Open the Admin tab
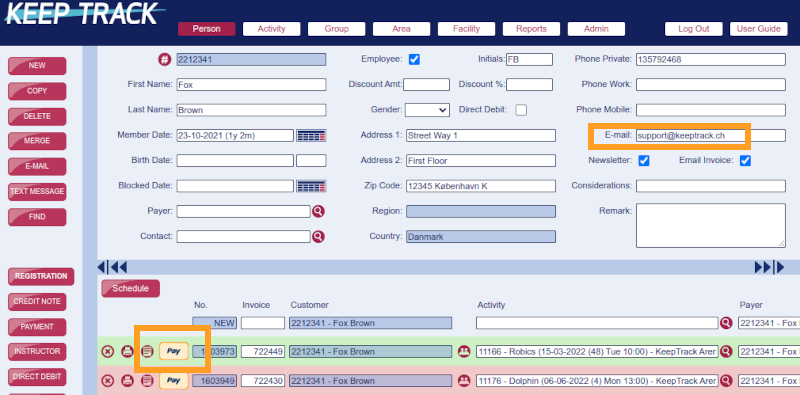Viewport: 800px width, 395px height. click(596, 29)
